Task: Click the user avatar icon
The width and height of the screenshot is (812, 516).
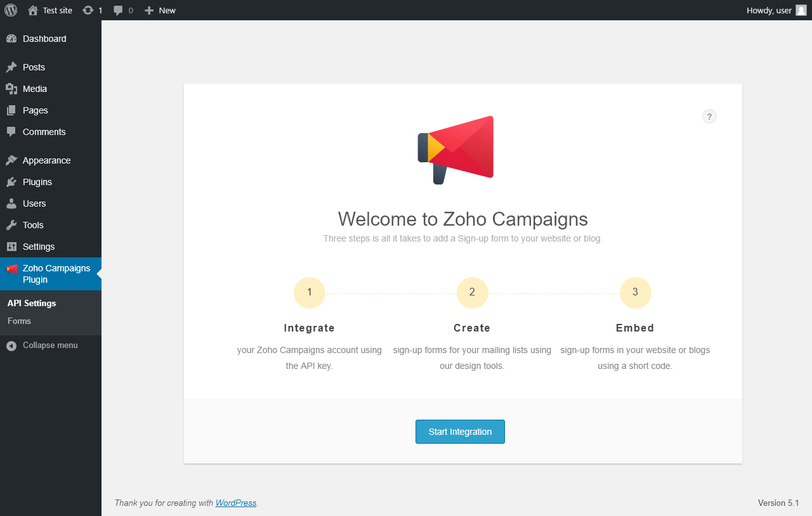Action: (801, 10)
